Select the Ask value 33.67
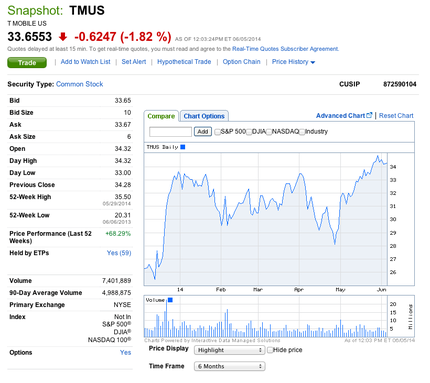Screen dimensions: 430x383 [123, 124]
